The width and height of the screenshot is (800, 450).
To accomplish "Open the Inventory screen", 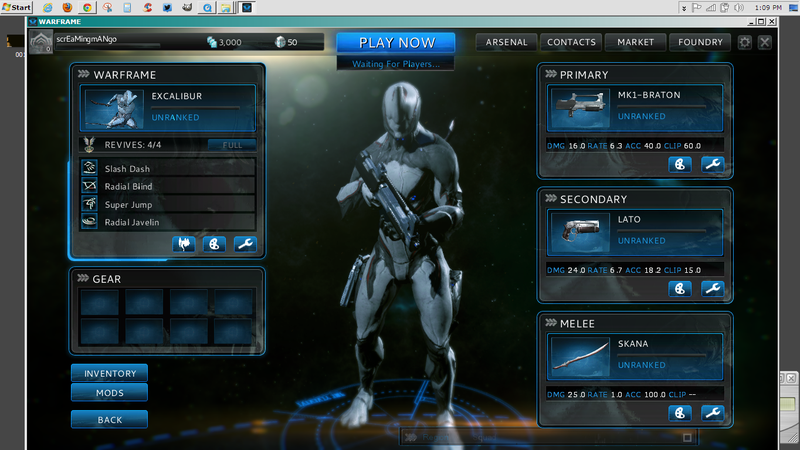I will [110, 373].
